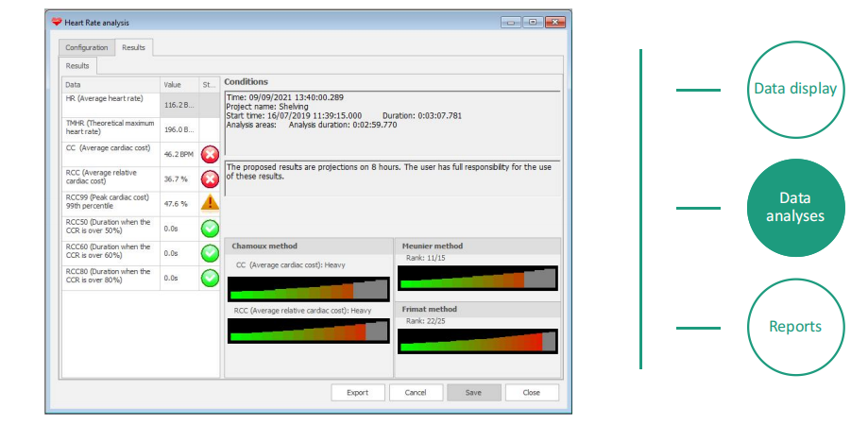Click the green check icon for RCC60
Image resolution: width=868 pixels, height=425 pixels.
[210, 253]
